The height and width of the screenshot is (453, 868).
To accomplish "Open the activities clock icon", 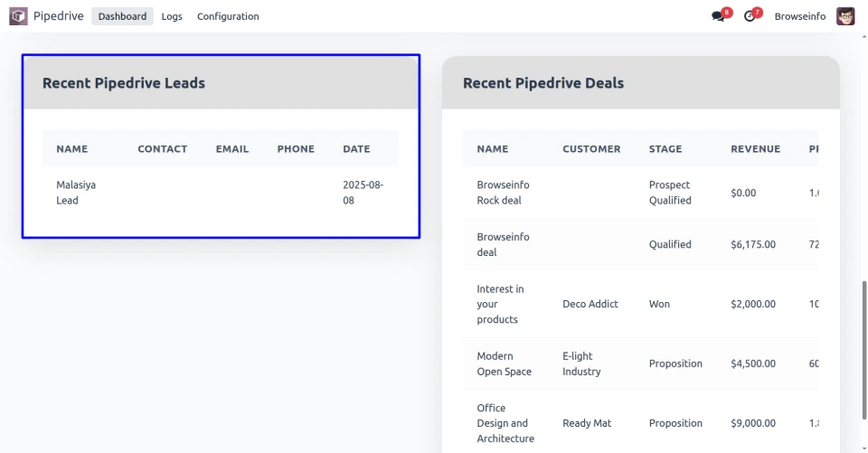I will click(749, 16).
